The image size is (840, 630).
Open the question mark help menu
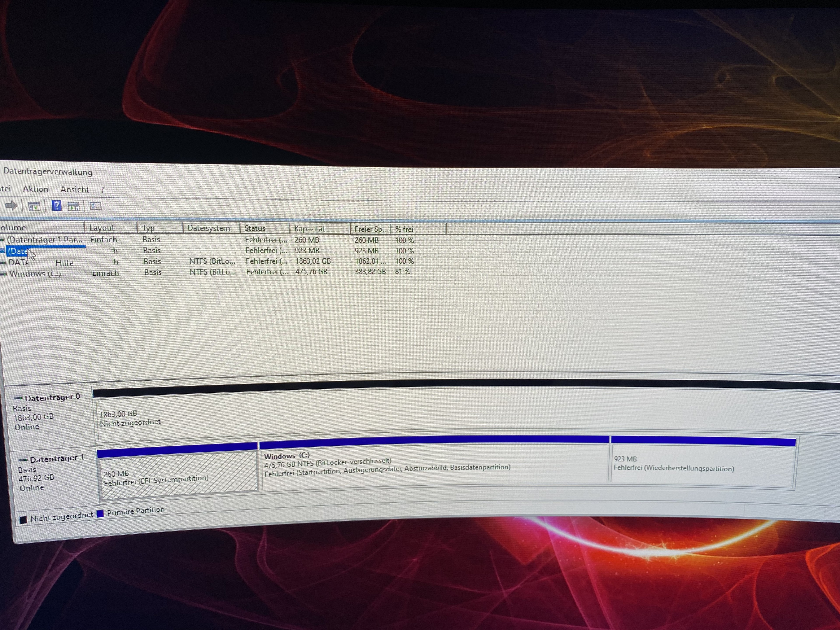tap(102, 190)
